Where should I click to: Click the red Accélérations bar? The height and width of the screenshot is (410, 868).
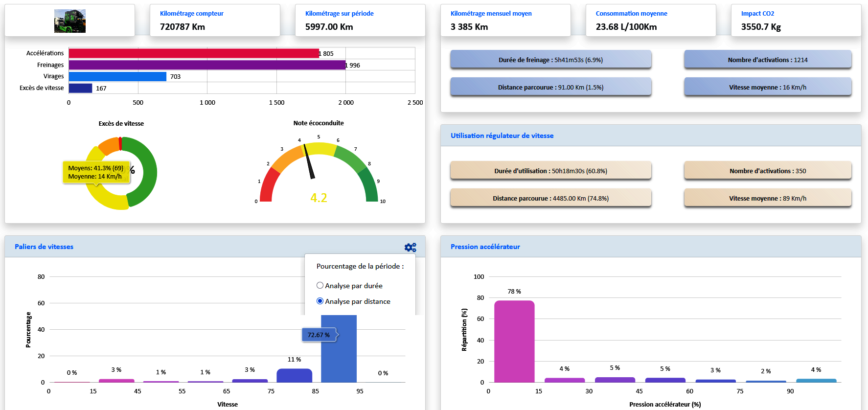pos(194,53)
